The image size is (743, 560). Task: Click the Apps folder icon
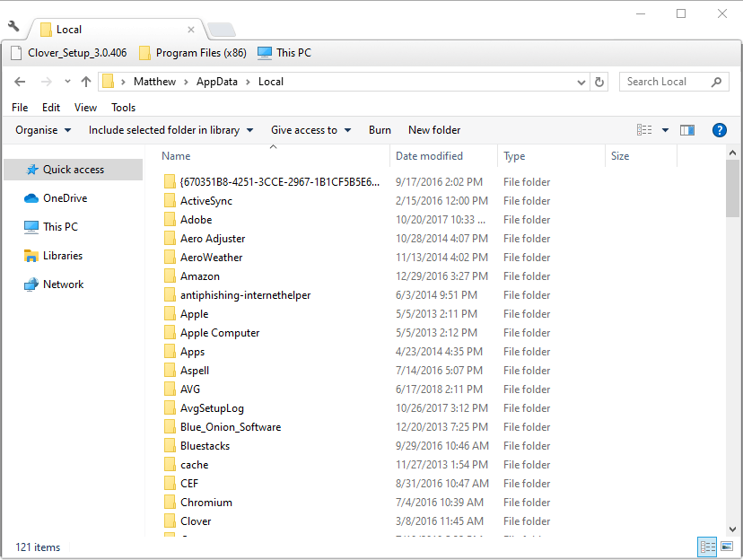click(x=170, y=352)
